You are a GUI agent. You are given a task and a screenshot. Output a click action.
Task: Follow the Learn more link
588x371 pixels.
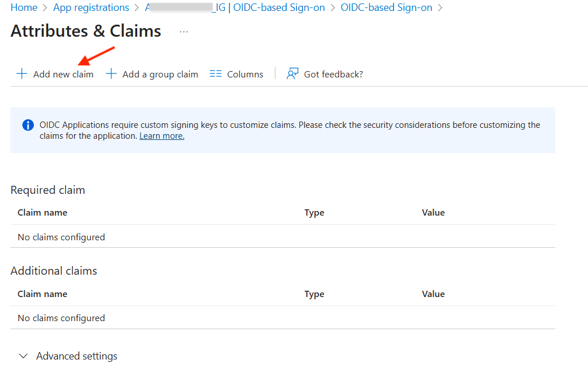tap(162, 136)
